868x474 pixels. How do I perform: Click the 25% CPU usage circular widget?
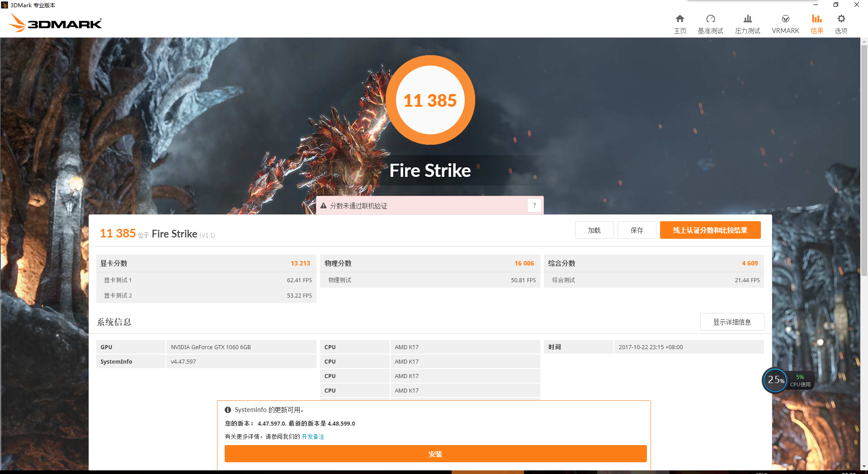click(775, 380)
